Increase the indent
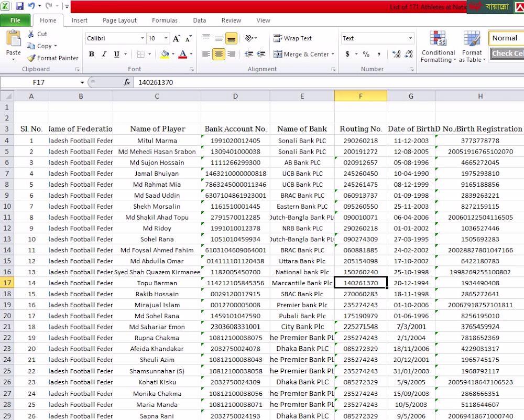This screenshot has width=524, height=420. 261,54
